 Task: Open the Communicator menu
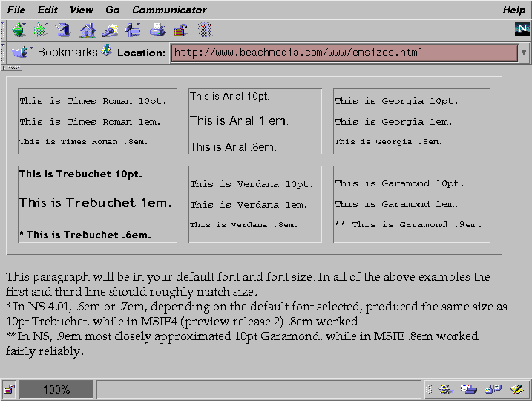click(169, 10)
